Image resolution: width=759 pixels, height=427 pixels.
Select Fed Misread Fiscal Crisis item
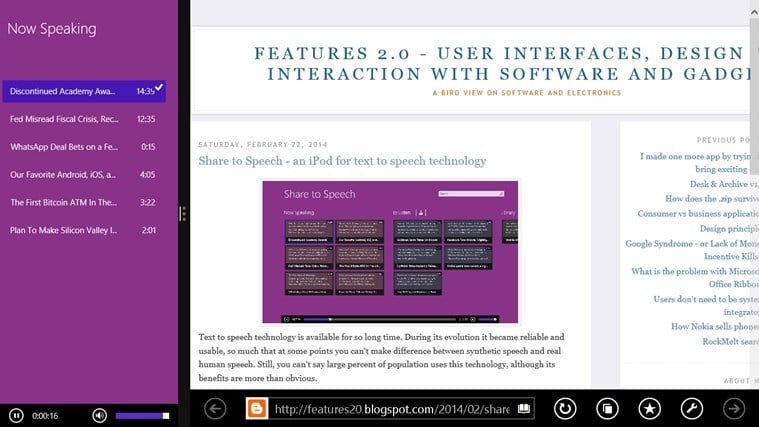(84, 119)
